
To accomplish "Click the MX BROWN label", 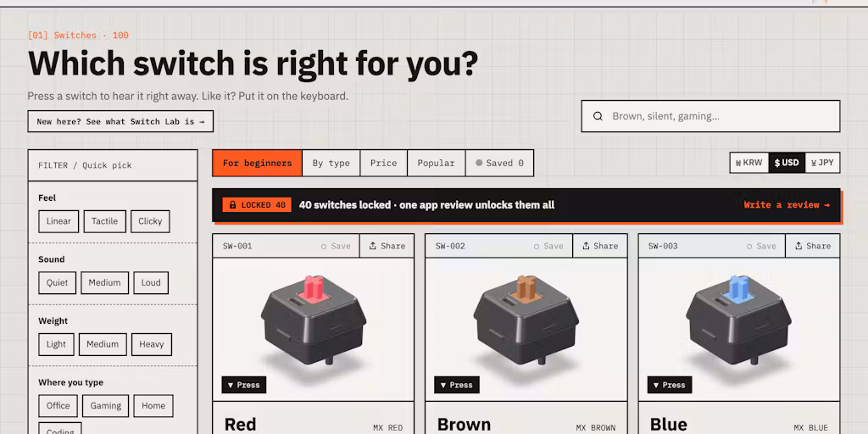I will [x=596, y=428].
